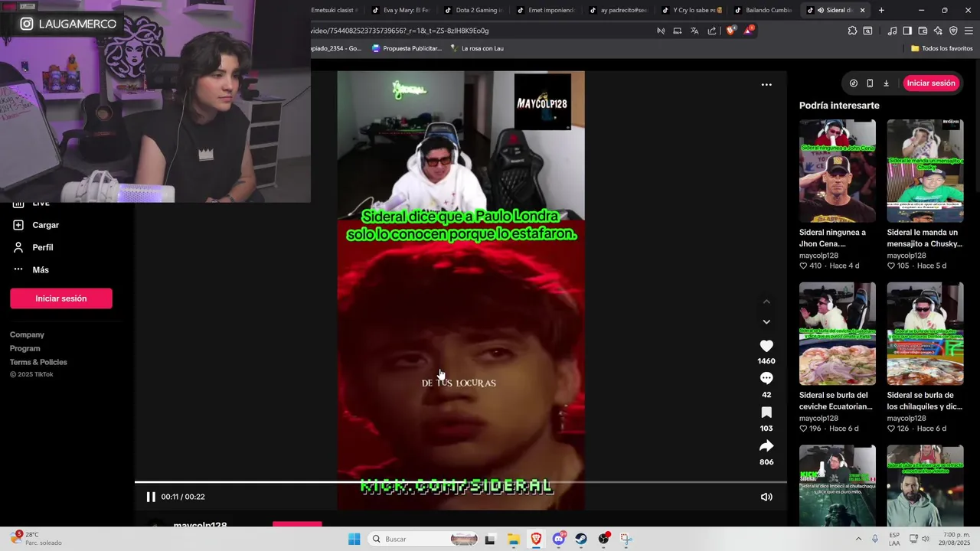
Task: Open the 'Todos los favoritos' bookmarks folder
Action: pos(942,48)
